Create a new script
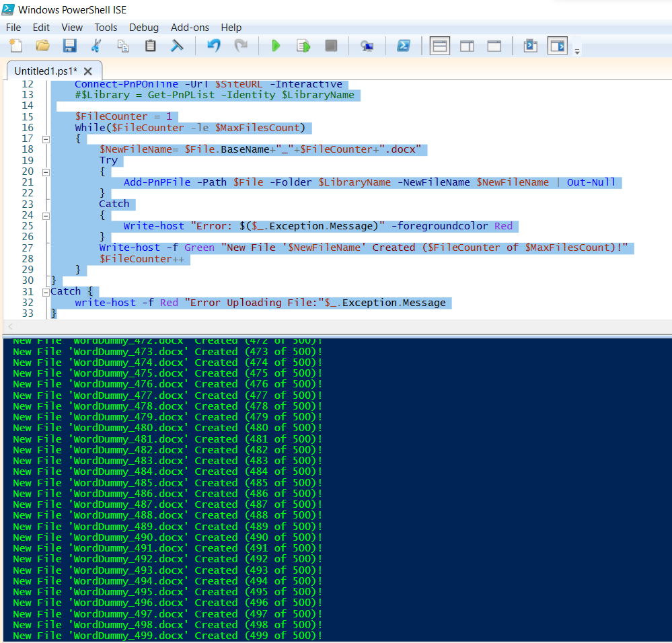This screenshot has height=643, width=672. coord(15,45)
